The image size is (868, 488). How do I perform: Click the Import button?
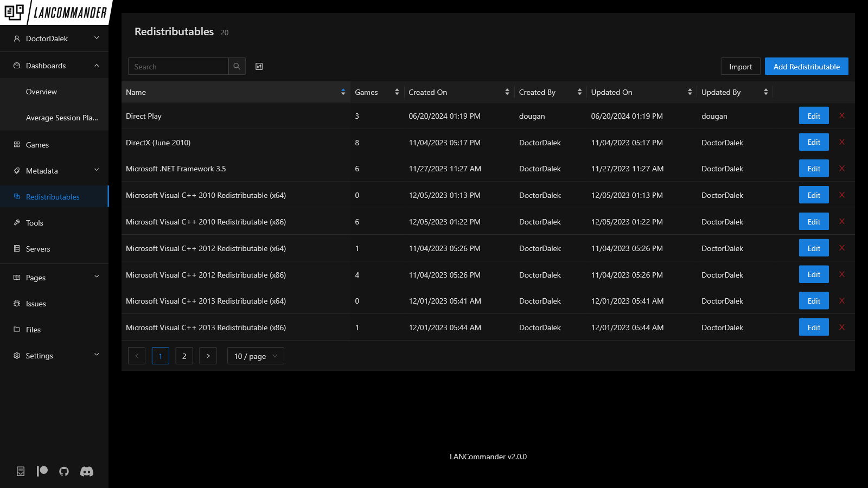coord(740,66)
